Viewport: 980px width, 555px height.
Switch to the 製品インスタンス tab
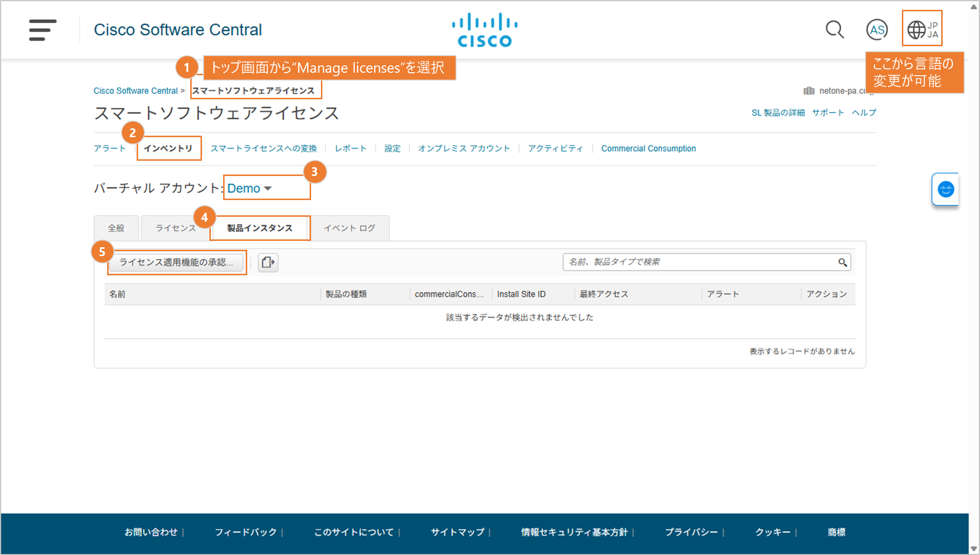click(x=259, y=228)
